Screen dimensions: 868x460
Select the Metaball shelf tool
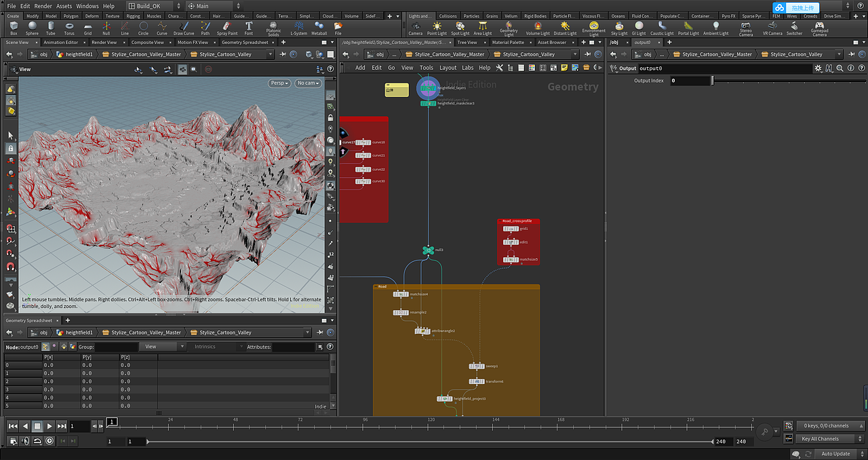[x=319, y=28]
